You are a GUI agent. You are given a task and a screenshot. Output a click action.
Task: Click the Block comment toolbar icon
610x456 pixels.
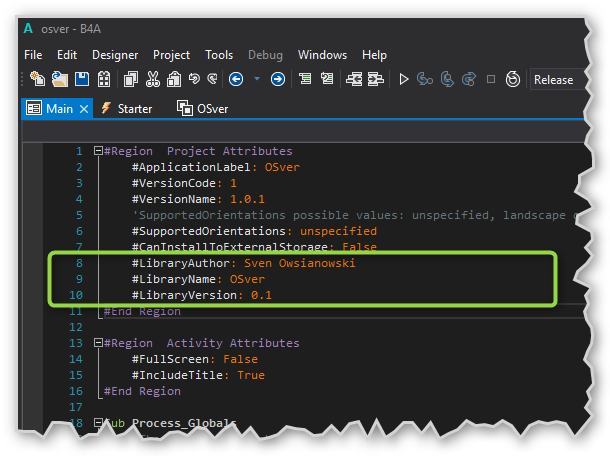pyautogui.click(x=305, y=79)
